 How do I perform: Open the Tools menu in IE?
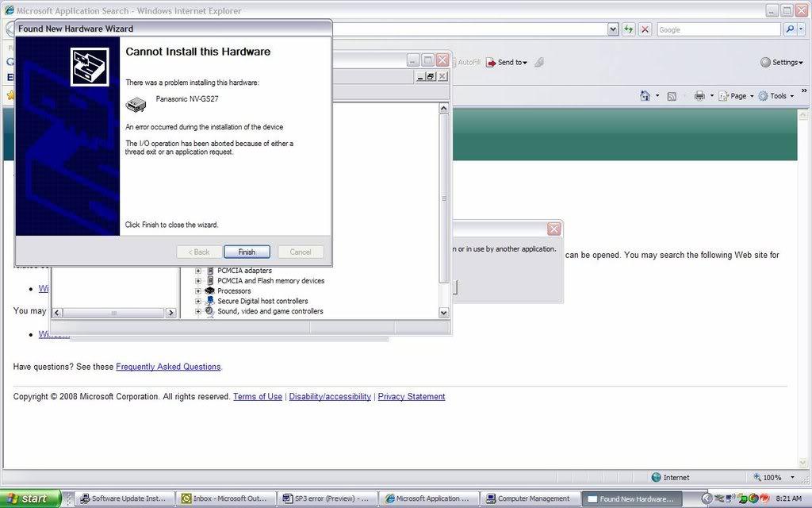coord(778,96)
